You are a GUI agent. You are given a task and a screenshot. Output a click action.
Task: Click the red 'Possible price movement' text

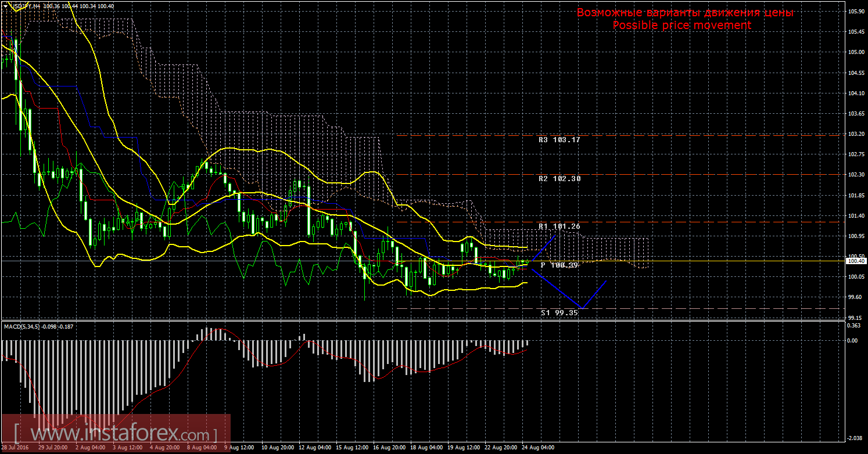coord(682,26)
